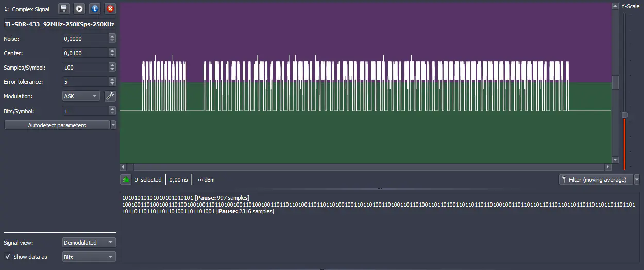644x270 pixels.
Task: Click the Samples/Symbol value field
Action: (x=85, y=67)
